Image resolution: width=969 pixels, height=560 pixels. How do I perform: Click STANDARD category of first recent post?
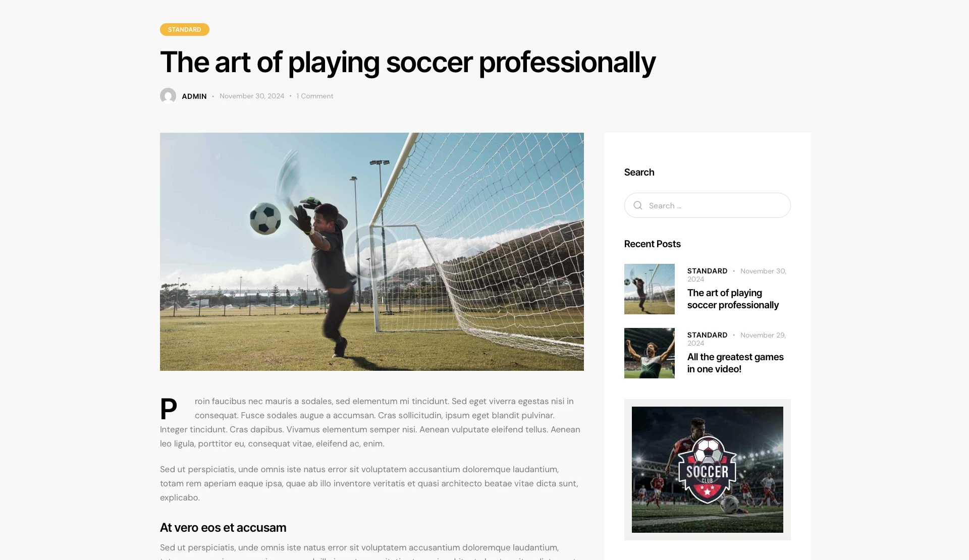pos(707,271)
